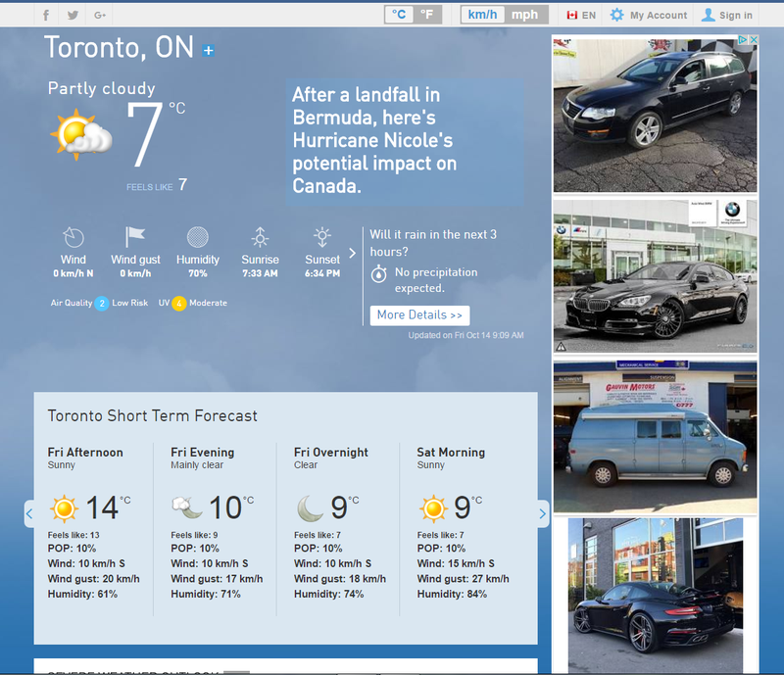Click the Sat Morning sunny icon
Screen dimensions: 784x675
433,508
